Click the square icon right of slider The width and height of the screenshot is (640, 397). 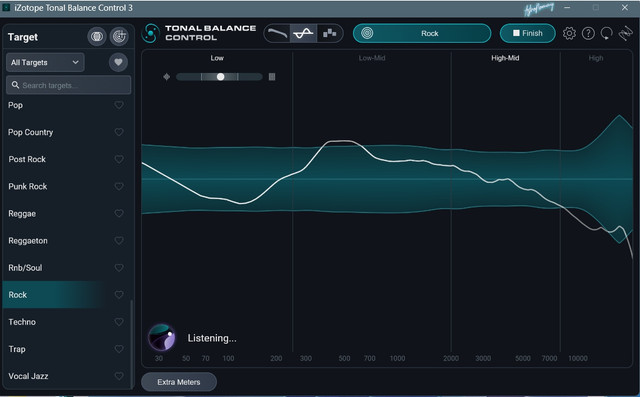click(272, 77)
